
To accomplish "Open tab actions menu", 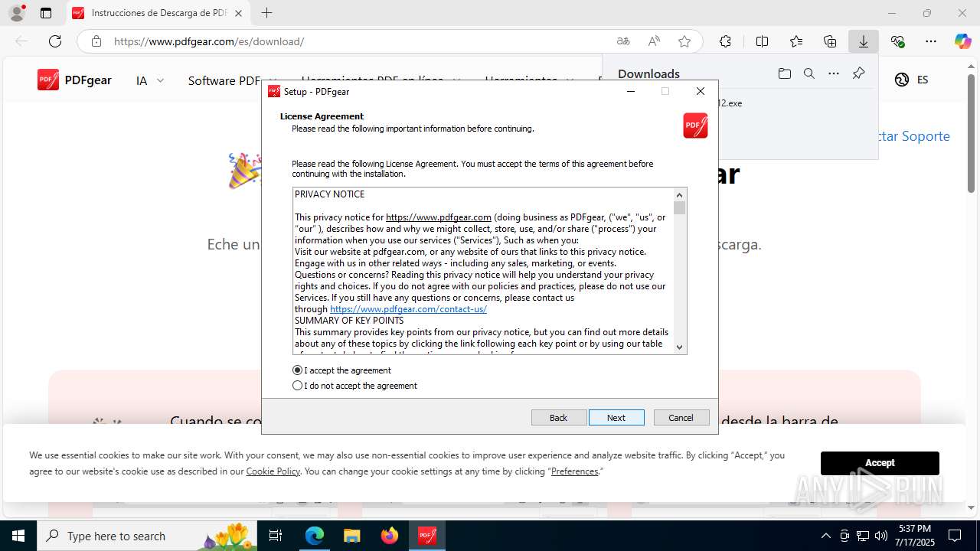I will tap(46, 13).
